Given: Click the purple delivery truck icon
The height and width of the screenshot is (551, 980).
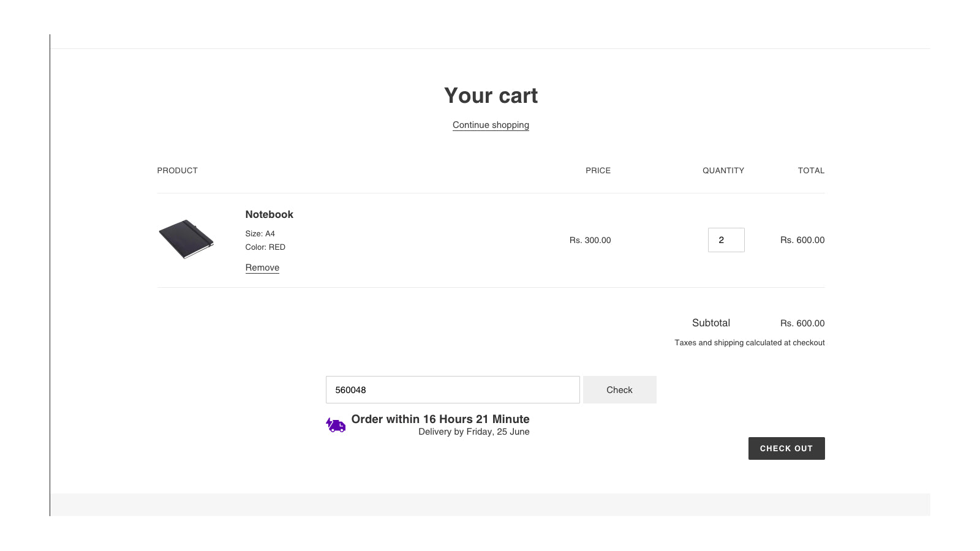Looking at the screenshot, I should [336, 425].
